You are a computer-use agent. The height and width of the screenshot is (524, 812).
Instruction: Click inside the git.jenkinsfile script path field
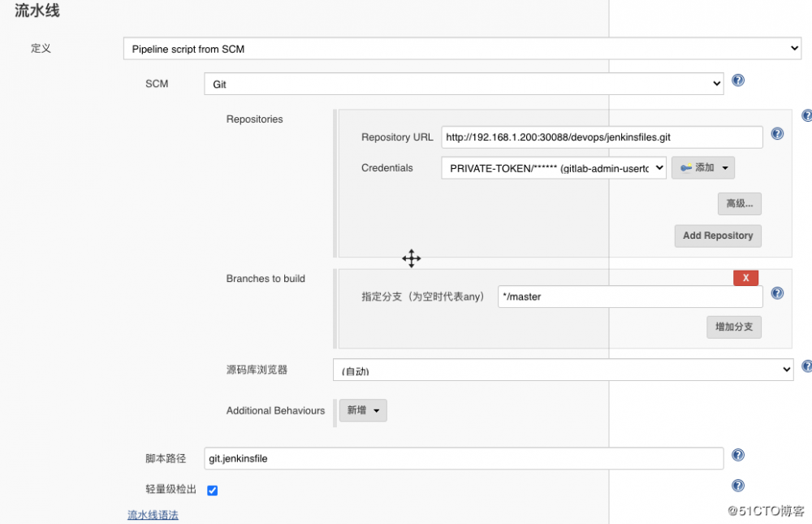coord(463,458)
